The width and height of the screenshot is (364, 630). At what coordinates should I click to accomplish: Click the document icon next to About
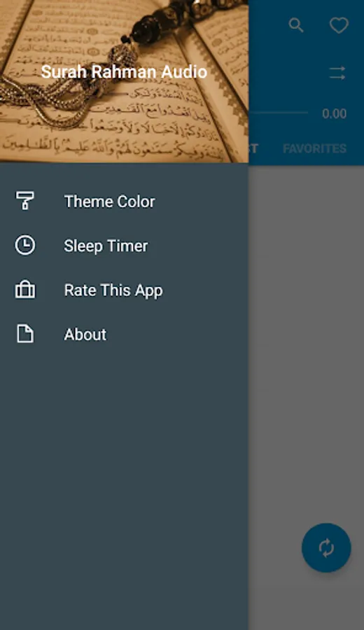pyautogui.click(x=25, y=334)
